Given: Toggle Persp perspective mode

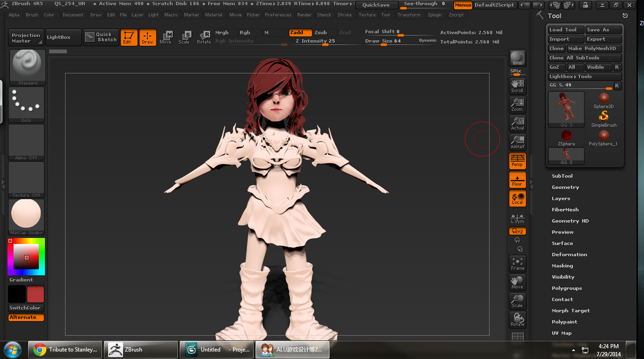Looking at the screenshot, I should [517, 160].
